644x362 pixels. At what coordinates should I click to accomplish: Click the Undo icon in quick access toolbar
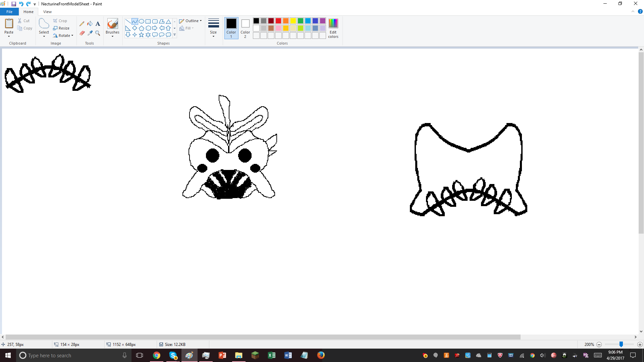(x=21, y=4)
